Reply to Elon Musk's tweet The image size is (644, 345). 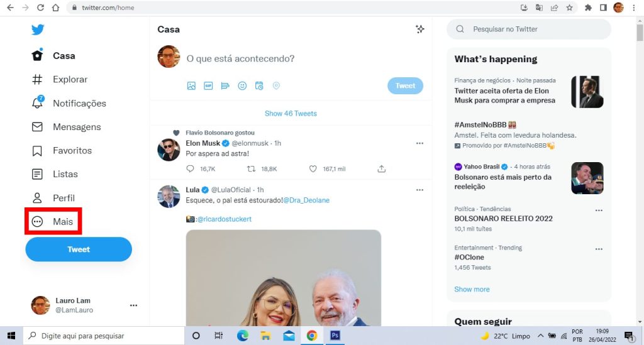[x=190, y=169]
